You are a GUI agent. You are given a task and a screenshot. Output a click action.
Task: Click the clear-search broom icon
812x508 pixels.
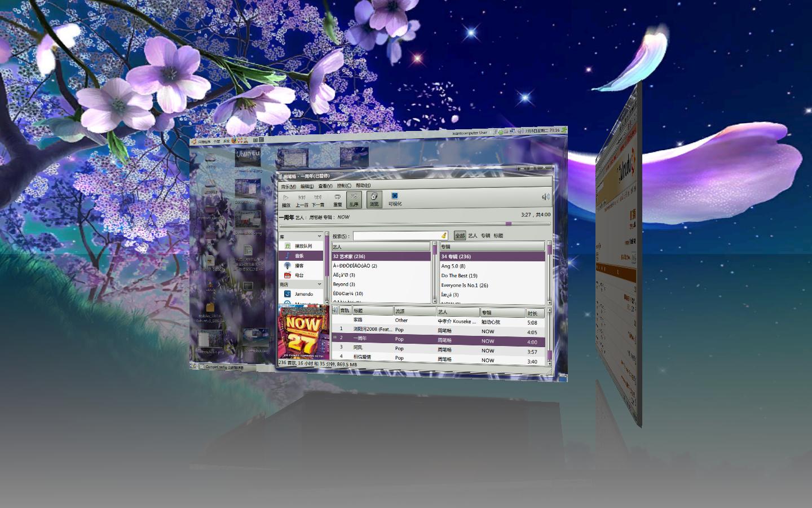click(x=444, y=235)
